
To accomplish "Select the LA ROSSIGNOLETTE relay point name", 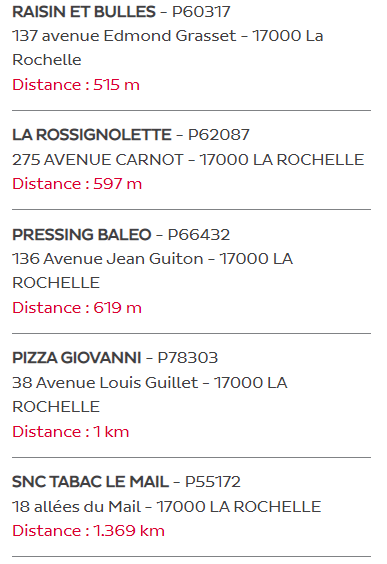I will tap(92, 135).
